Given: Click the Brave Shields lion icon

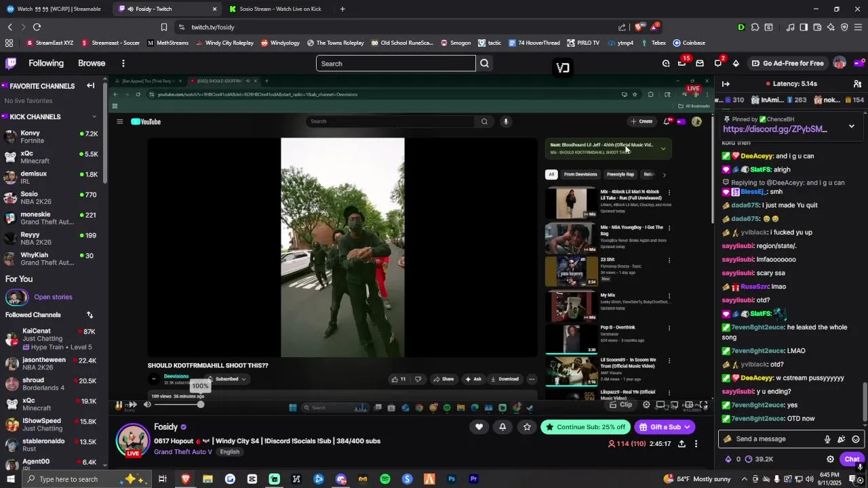Looking at the screenshot, I should click(639, 27).
